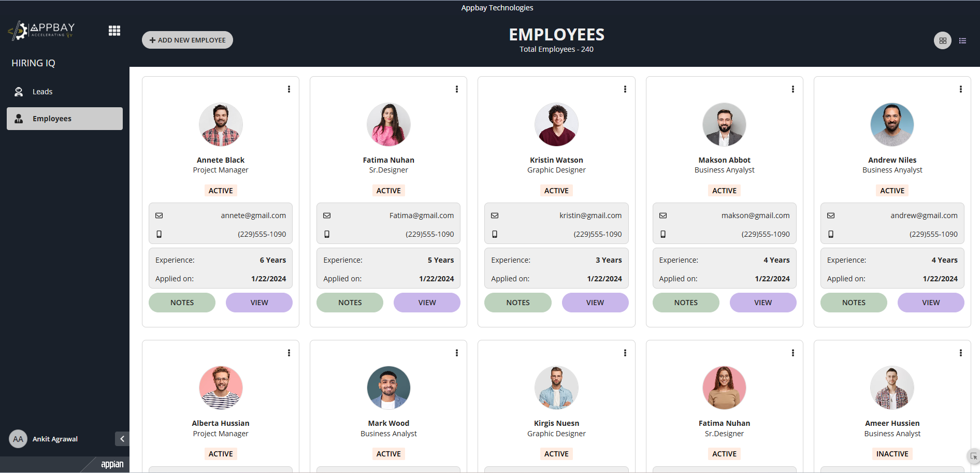Screen dimensions: 980x473
Task: Click email icon on Annete Black card
Action: [x=159, y=216]
